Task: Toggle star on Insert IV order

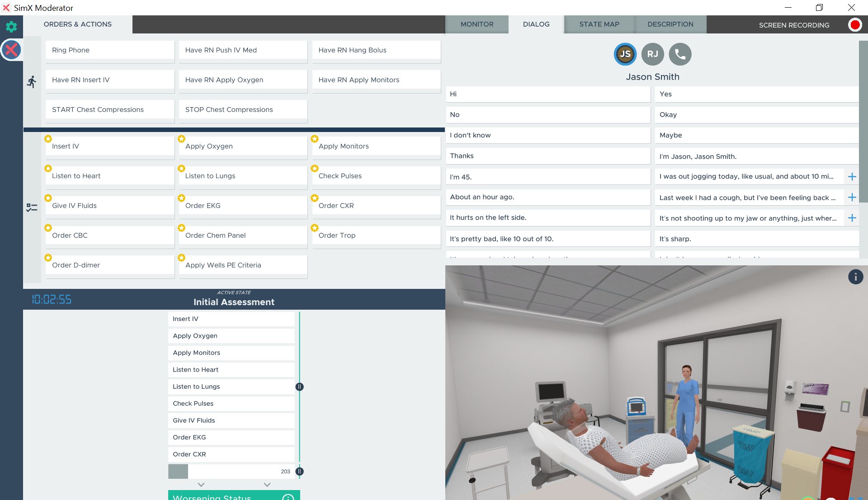Action: 48,139
